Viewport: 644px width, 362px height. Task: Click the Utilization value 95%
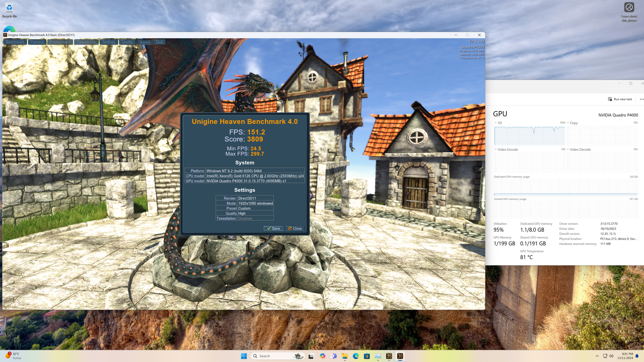click(498, 230)
